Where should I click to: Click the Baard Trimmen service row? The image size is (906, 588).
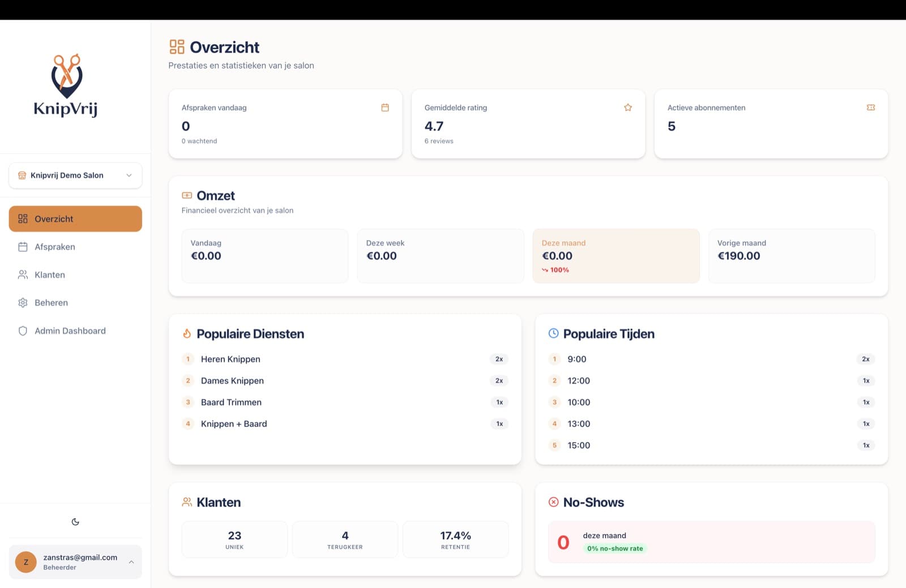[345, 402]
